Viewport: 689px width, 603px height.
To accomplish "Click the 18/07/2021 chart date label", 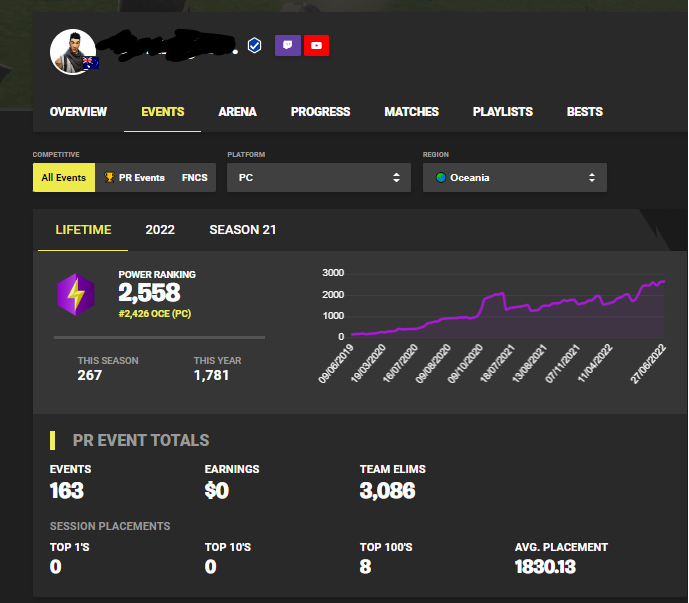I will pos(497,364).
